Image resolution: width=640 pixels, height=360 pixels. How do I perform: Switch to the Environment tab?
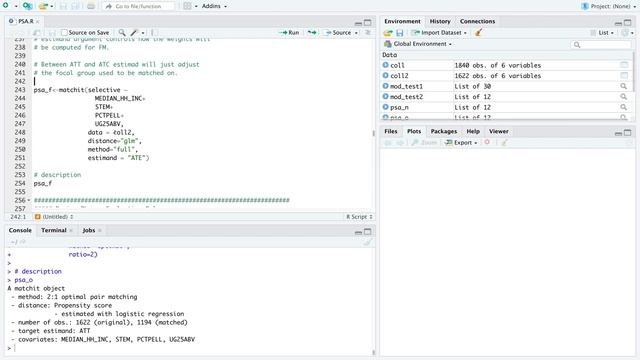(x=402, y=21)
